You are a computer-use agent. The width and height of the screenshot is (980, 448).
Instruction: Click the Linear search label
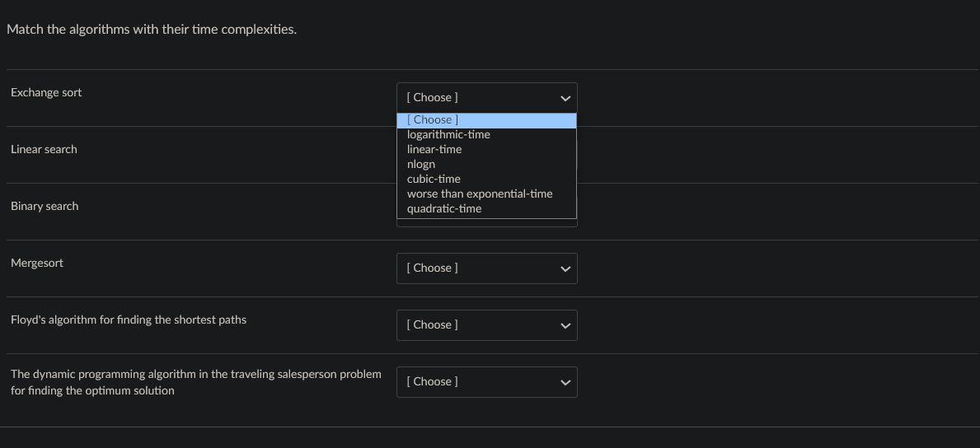pos(44,149)
